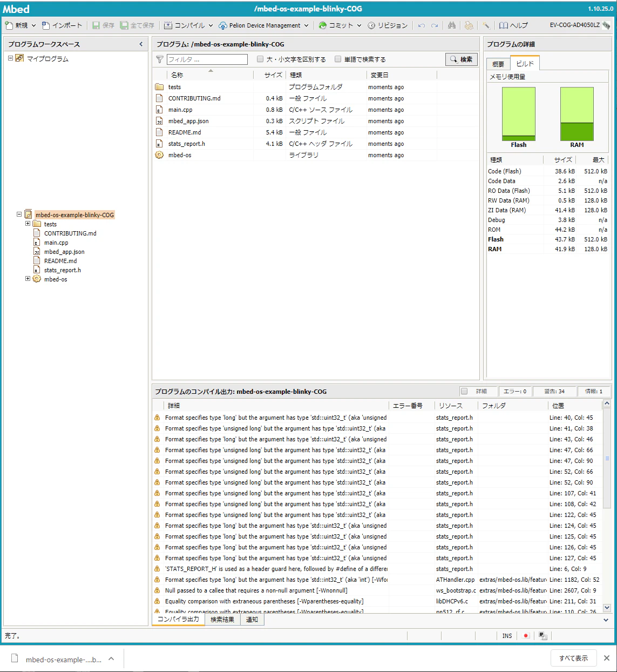Click the EV-COG-AD4050LZ target board icon

click(x=606, y=25)
